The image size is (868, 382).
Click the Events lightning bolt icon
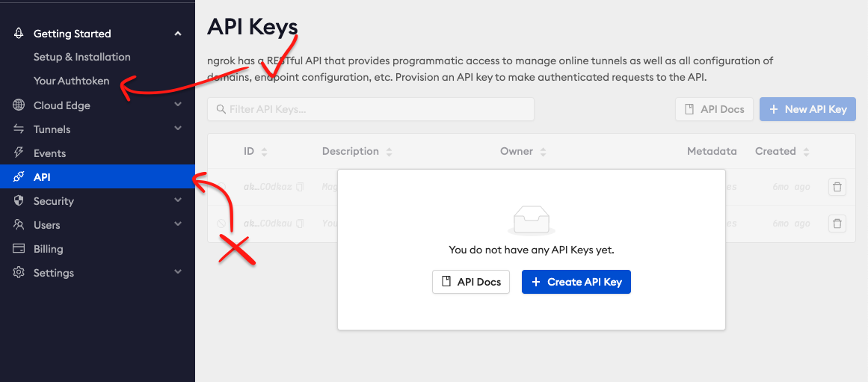19,153
